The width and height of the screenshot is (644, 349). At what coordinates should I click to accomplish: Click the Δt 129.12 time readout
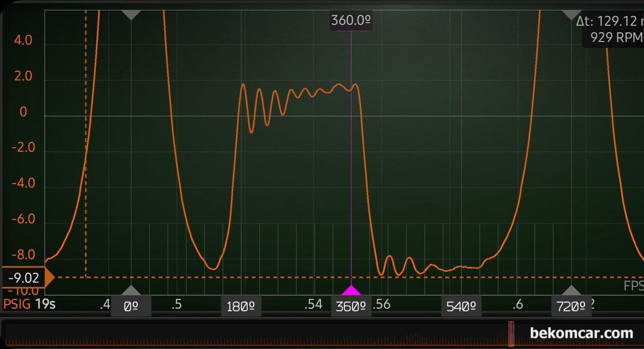pos(609,21)
